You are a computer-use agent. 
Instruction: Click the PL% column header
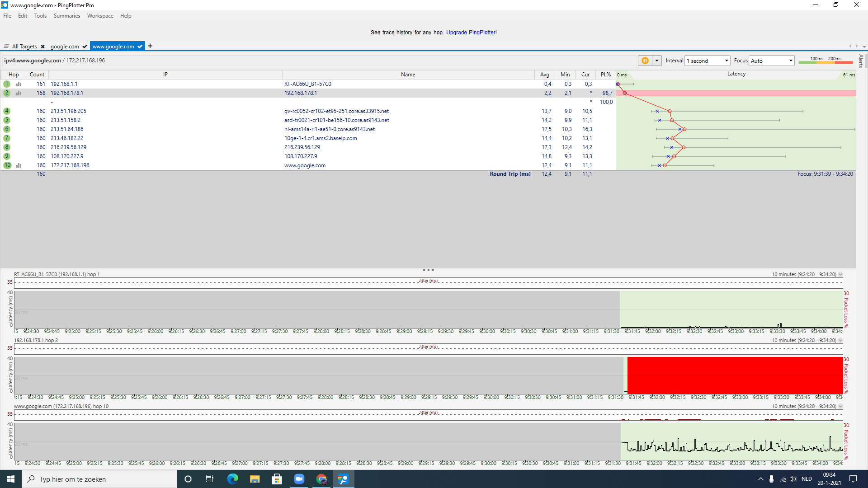point(606,75)
